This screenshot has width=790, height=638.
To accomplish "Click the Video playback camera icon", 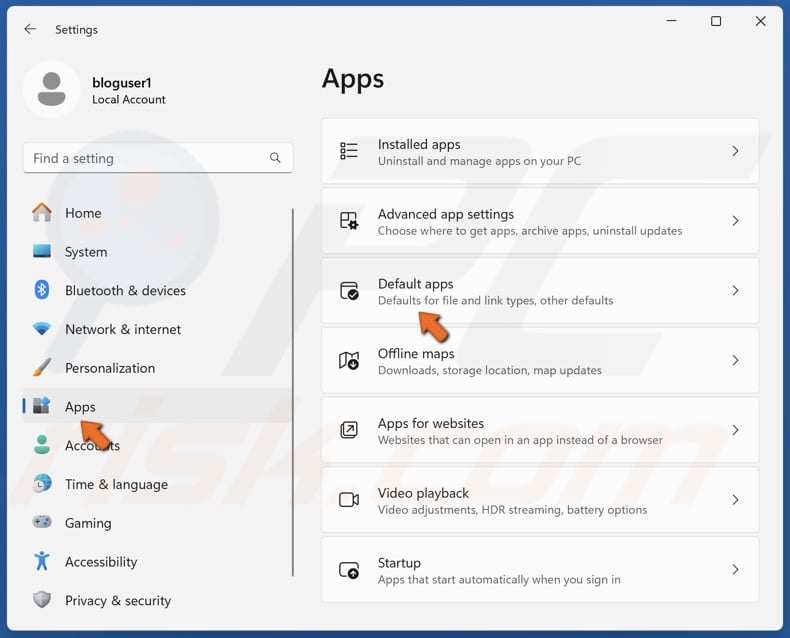I will (349, 499).
